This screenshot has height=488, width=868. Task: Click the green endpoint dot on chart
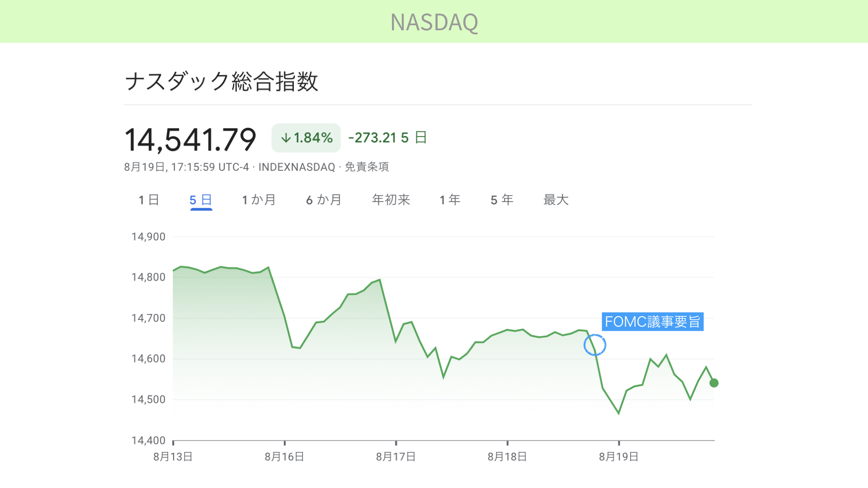coord(714,383)
